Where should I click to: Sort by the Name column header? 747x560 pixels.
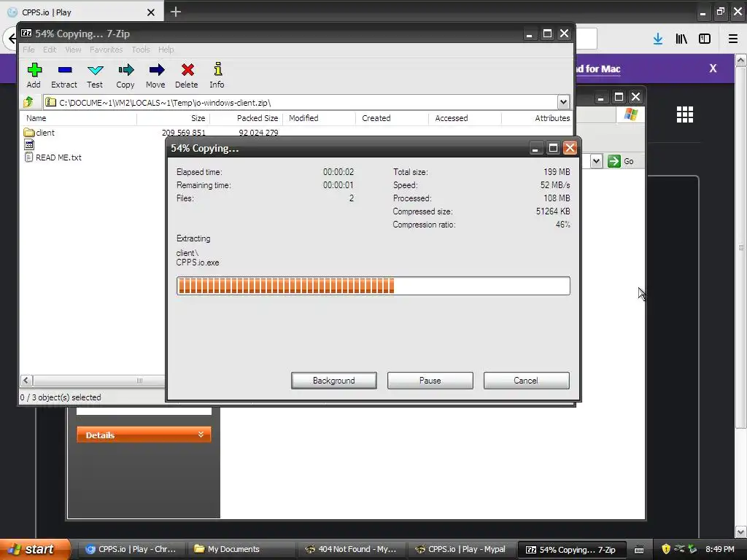[x=79, y=118]
